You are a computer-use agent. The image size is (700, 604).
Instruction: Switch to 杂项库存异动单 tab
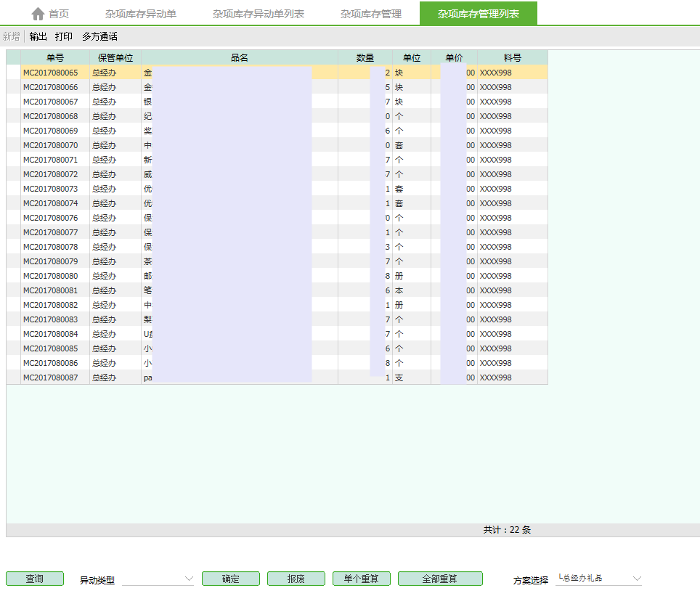coord(140,14)
